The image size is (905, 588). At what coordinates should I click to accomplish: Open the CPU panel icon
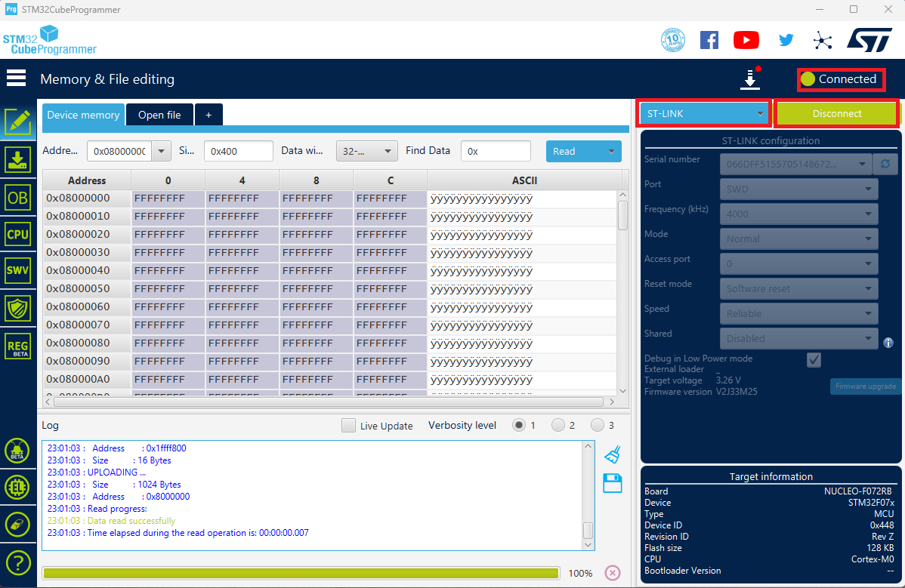(18, 234)
